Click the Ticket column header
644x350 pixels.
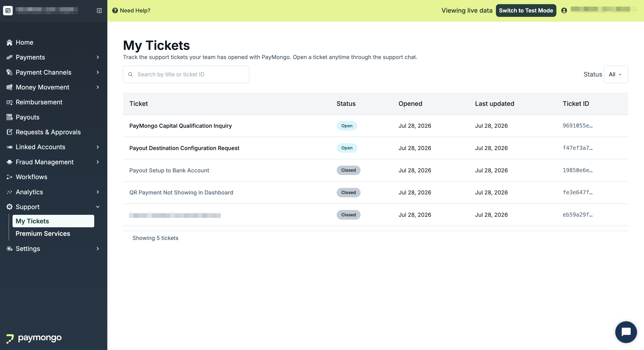pyautogui.click(x=138, y=104)
